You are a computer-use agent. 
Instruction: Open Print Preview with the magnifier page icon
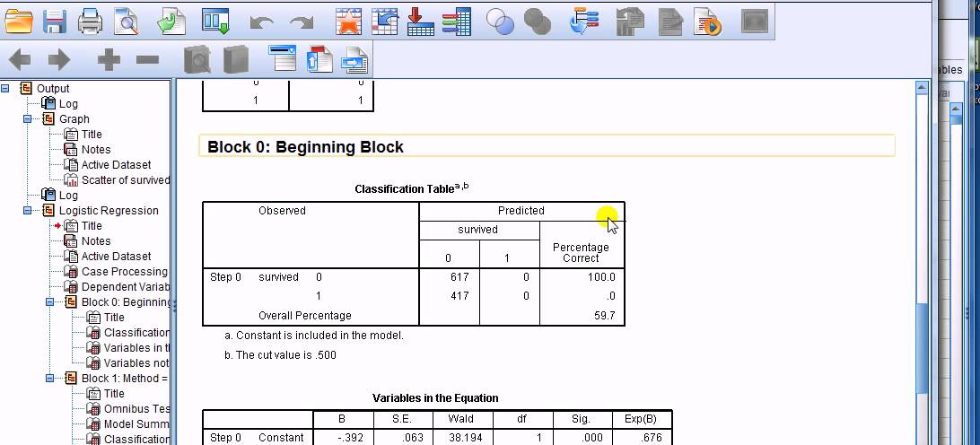point(127,22)
